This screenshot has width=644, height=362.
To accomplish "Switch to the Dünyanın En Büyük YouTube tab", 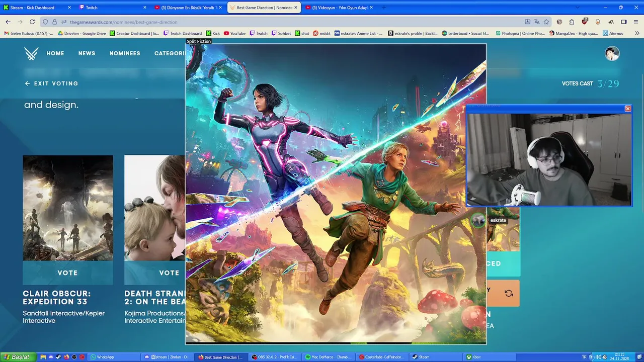I will click(188, 8).
